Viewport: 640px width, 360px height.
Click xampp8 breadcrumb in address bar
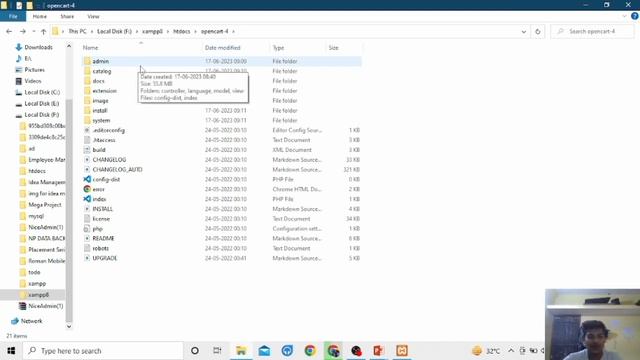[152, 31]
